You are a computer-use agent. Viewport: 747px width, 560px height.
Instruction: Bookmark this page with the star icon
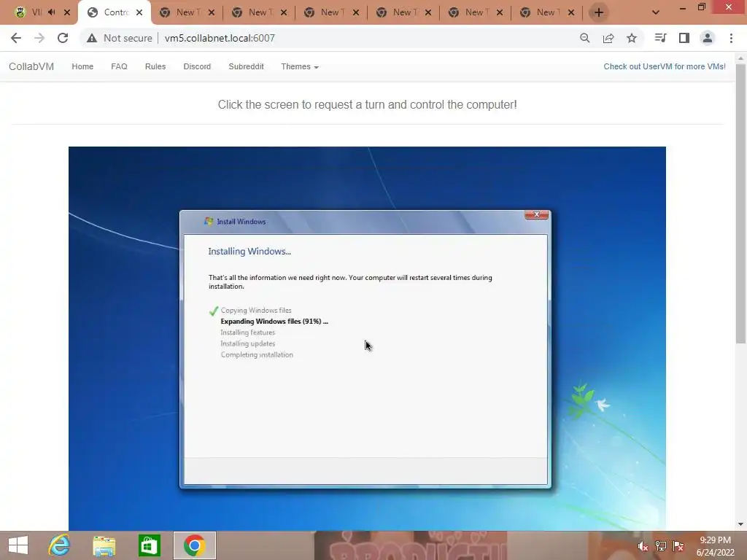coord(632,38)
